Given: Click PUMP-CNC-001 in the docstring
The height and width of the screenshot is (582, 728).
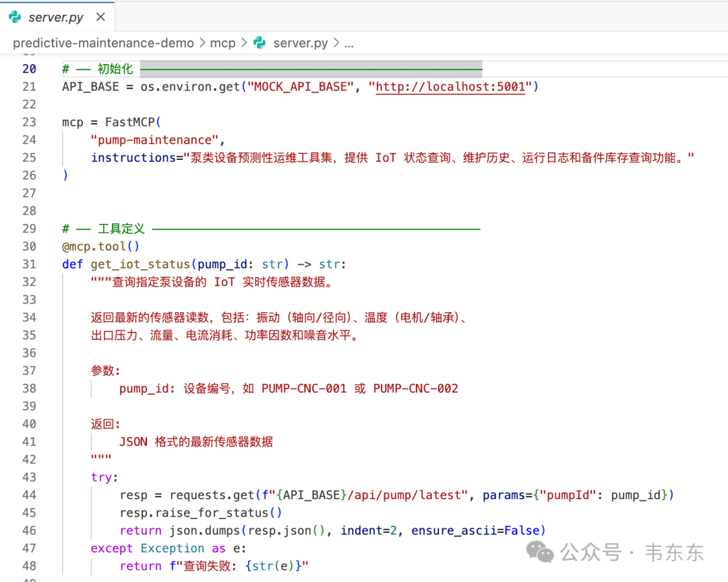Looking at the screenshot, I should click(x=304, y=388).
